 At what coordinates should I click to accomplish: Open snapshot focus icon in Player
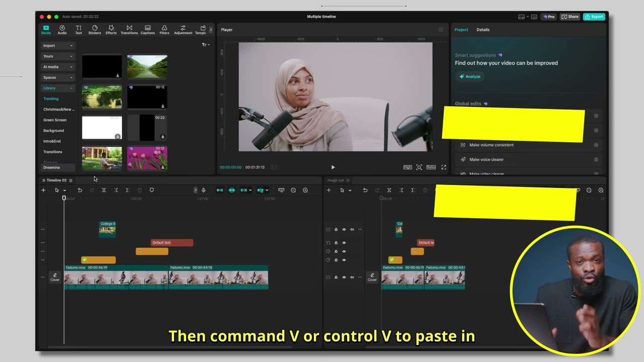click(x=419, y=167)
